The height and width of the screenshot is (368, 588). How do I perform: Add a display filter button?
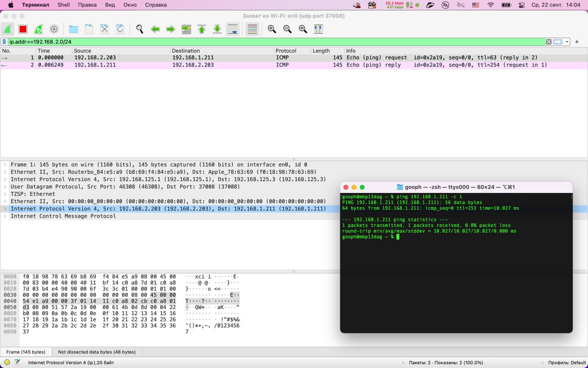point(577,42)
